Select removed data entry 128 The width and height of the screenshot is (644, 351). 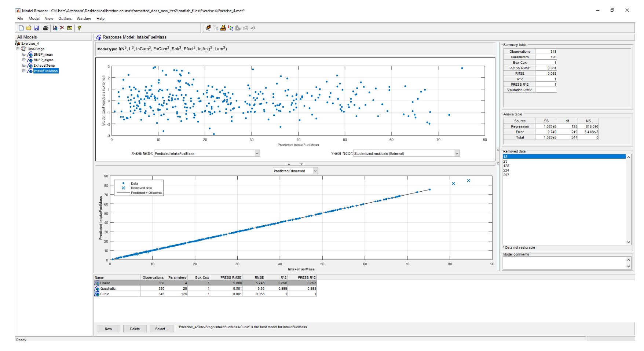coord(564,166)
